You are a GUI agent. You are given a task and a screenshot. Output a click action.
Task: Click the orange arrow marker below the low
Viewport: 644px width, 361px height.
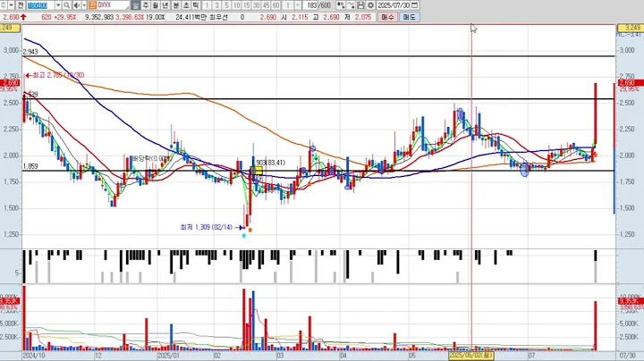tap(250, 230)
